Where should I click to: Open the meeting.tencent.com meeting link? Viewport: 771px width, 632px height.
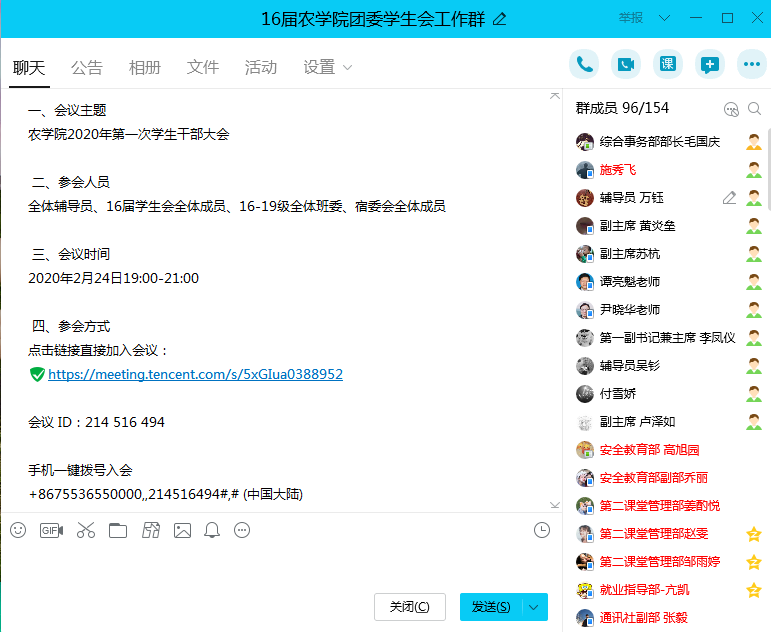[195, 374]
